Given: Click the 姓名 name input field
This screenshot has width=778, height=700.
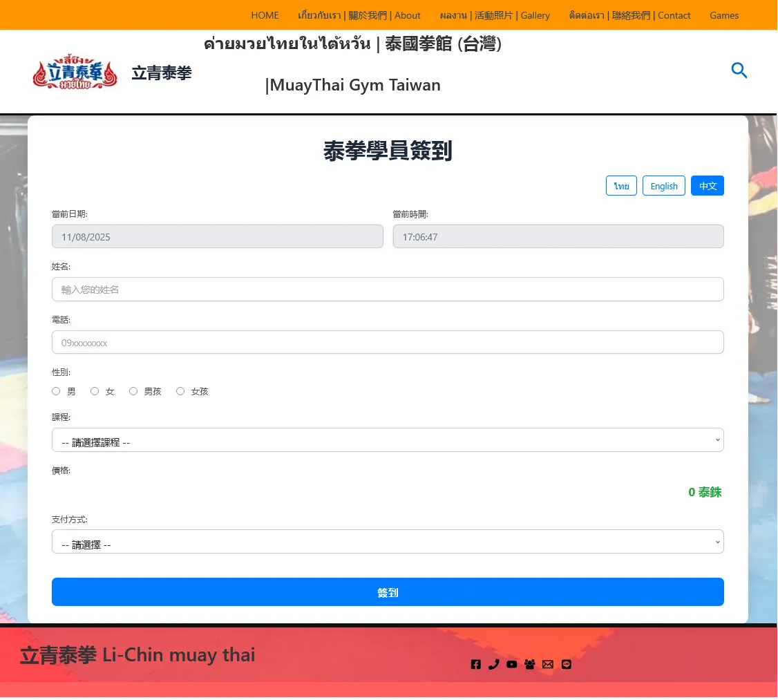Looking at the screenshot, I should point(388,290).
